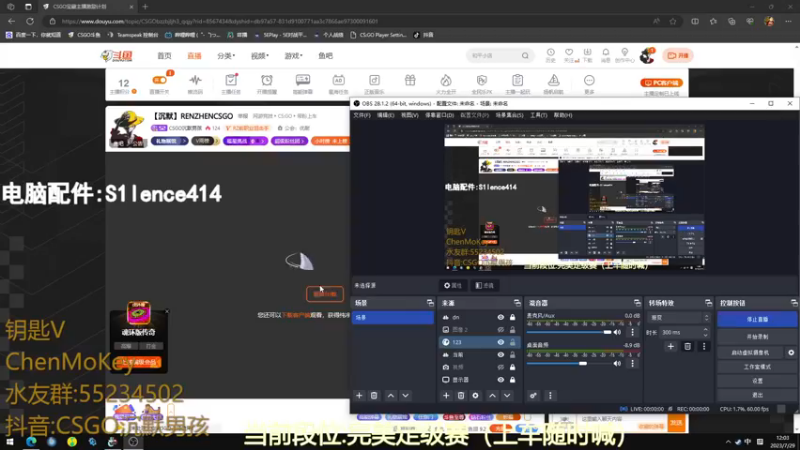Open source properties gear in sources toolbar
This screenshot has width=800, height=450.
[476, 395]
